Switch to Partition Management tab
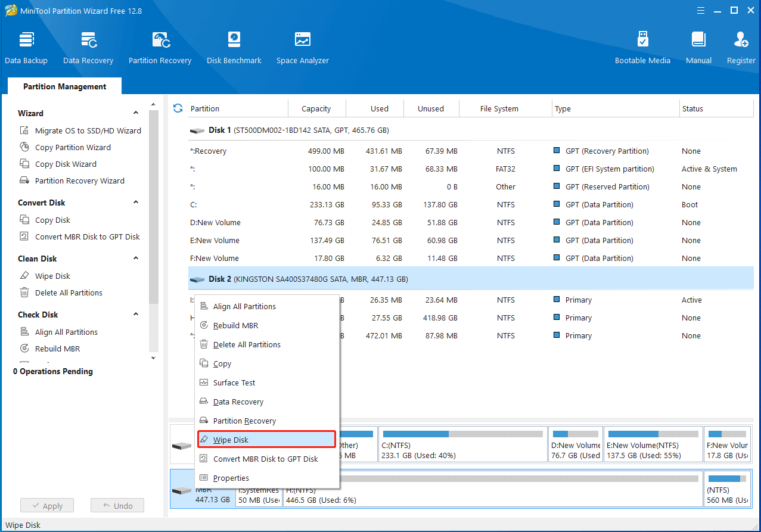Screen dimensions: 761x532 tap(64, 86)
